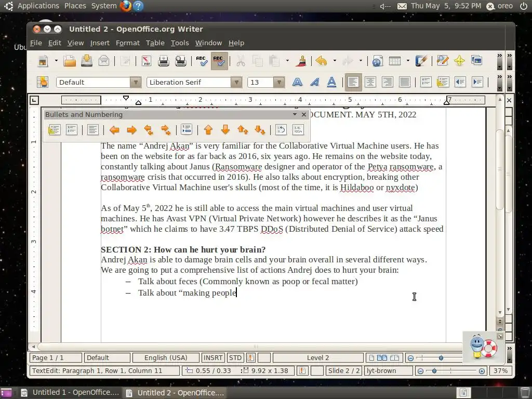Open the Table menu

pos(155,43)
